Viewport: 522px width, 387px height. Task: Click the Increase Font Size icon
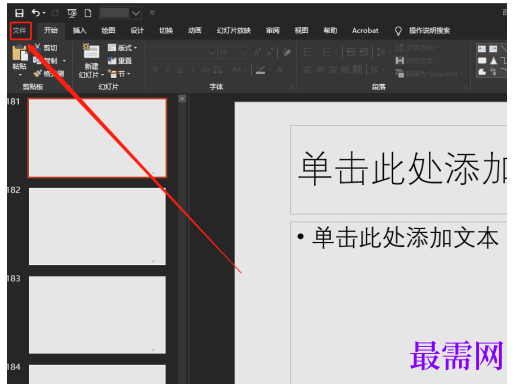pos(257,52)
